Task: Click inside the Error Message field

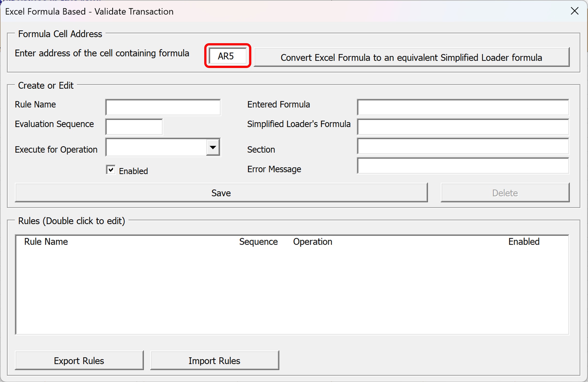Action: tap(463, 166)
